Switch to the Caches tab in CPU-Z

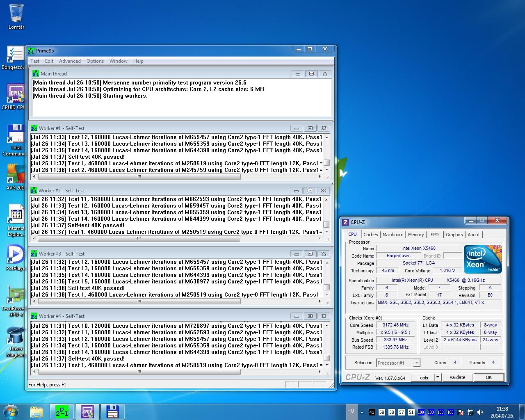pos(371,235)
